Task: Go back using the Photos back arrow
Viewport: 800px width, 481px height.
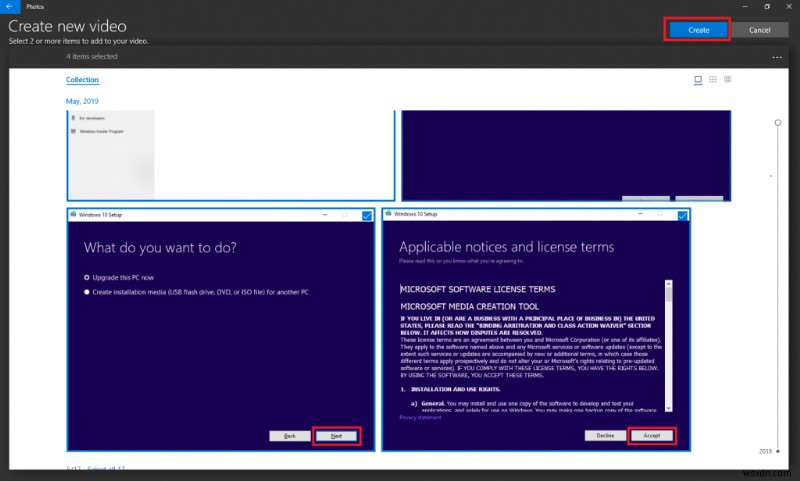Action: pyautogui.click(x=10, y=7)
